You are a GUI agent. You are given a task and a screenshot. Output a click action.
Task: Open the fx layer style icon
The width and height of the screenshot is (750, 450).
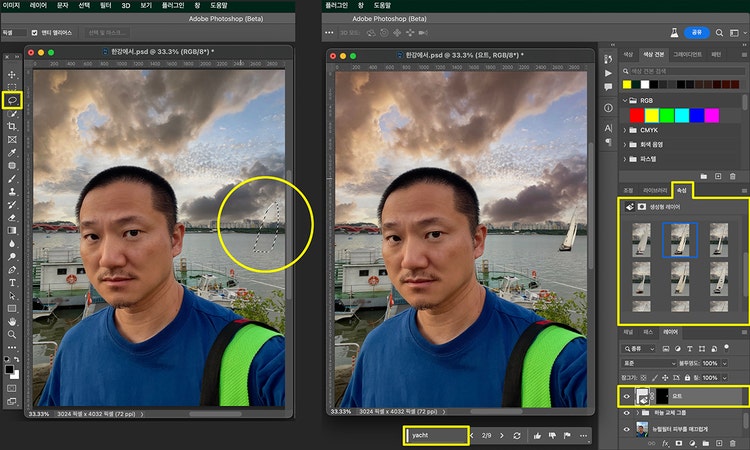point(665,444)
